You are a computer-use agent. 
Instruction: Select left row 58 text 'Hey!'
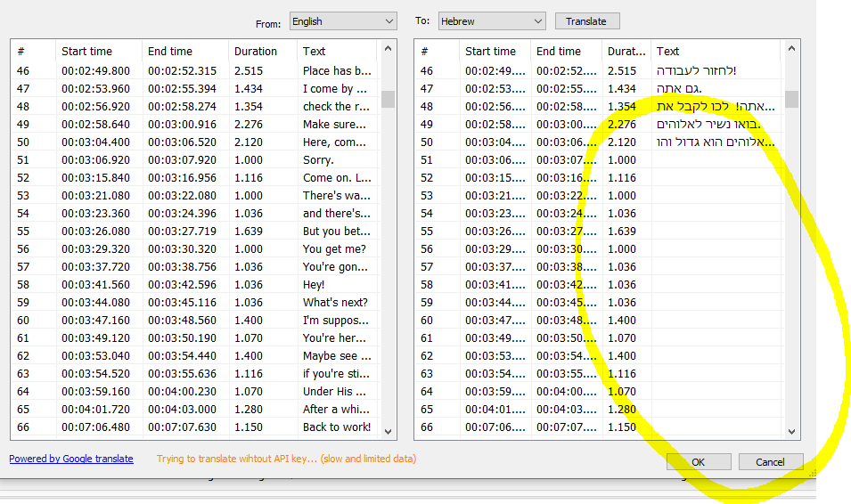(x=314, y=284)
